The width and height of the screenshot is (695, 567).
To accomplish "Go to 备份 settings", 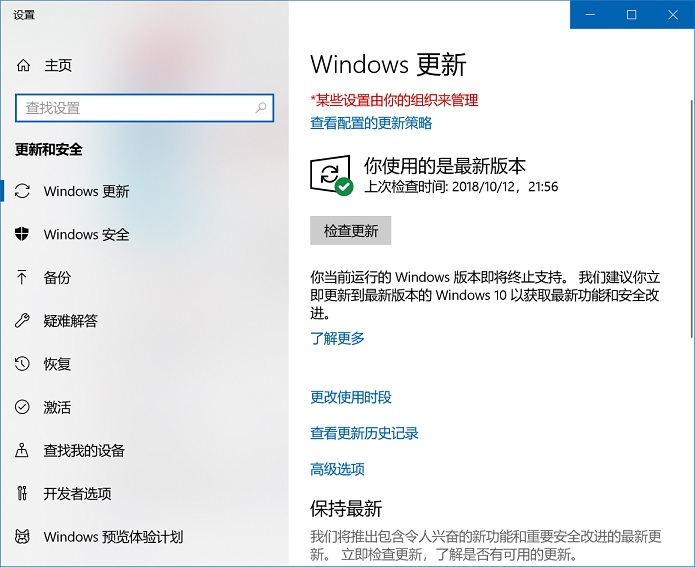I will point(144,278).
